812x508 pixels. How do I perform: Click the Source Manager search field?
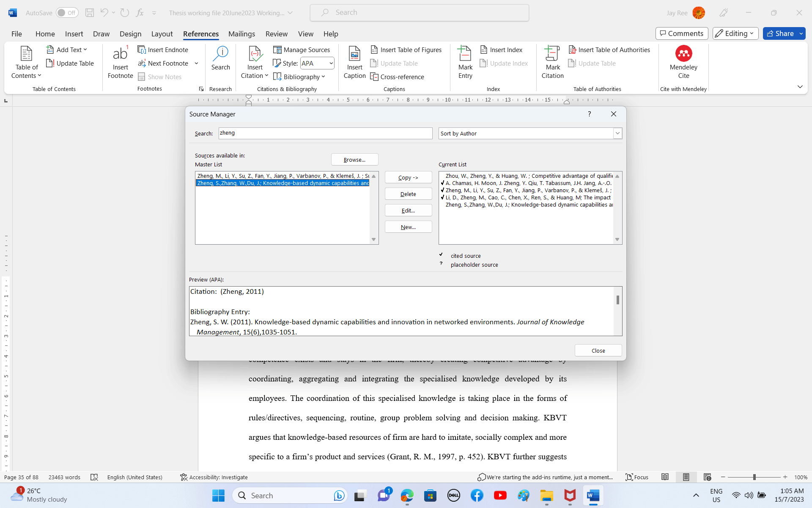pyautogui.click(x=325, y=133)
